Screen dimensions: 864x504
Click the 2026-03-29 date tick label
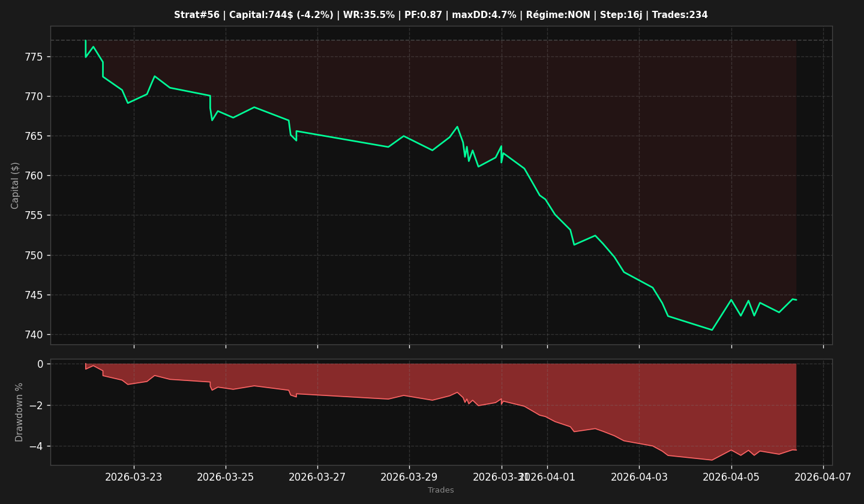(409, 477)
